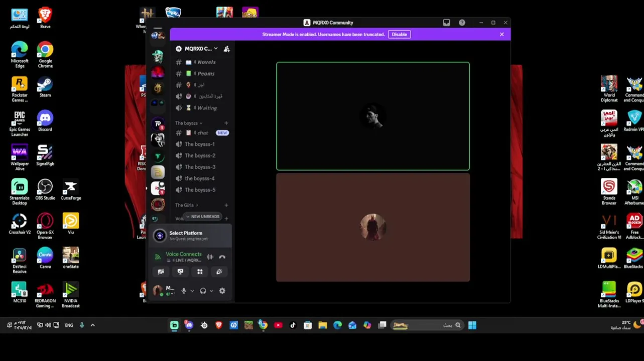Viewport: 644px width, 361px height.
Task: Toggle microphone mute in user panel
Action: pyautogui.click(x=184, y=291)
